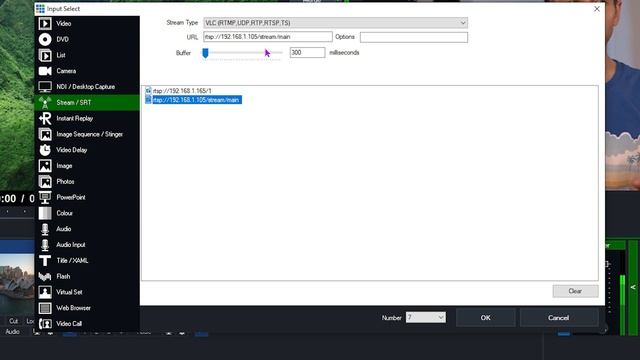
Task: Select the Video input icon
Action: pos(45,24)
